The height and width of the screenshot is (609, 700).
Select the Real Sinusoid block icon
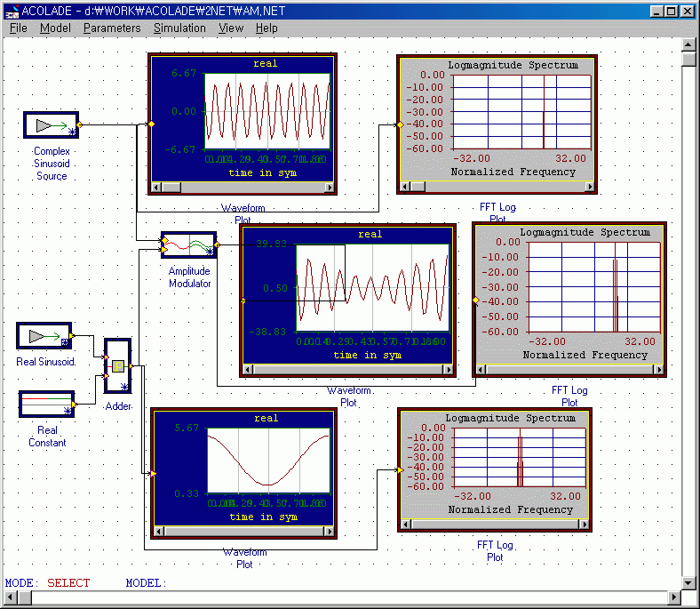[x=44, y=335]
